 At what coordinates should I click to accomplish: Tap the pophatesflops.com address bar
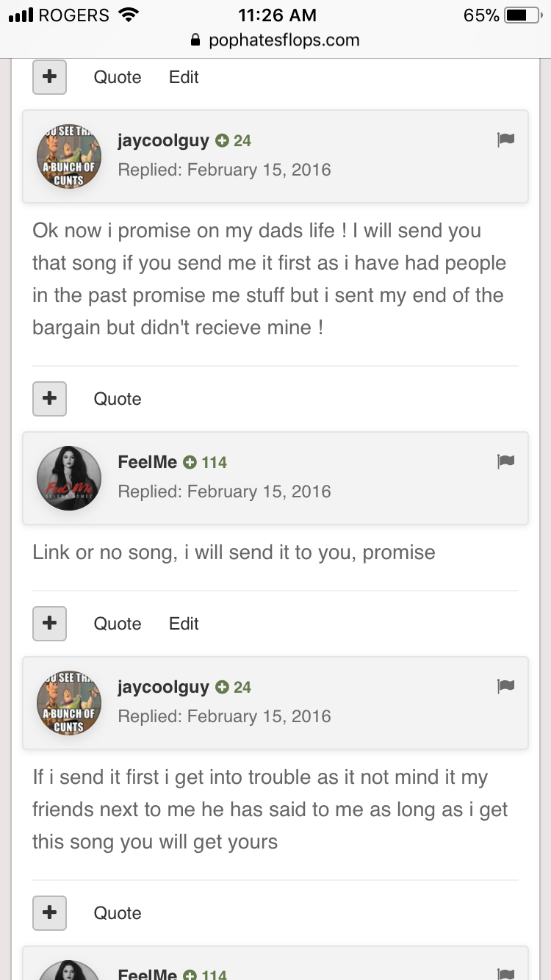coord(275,40)
